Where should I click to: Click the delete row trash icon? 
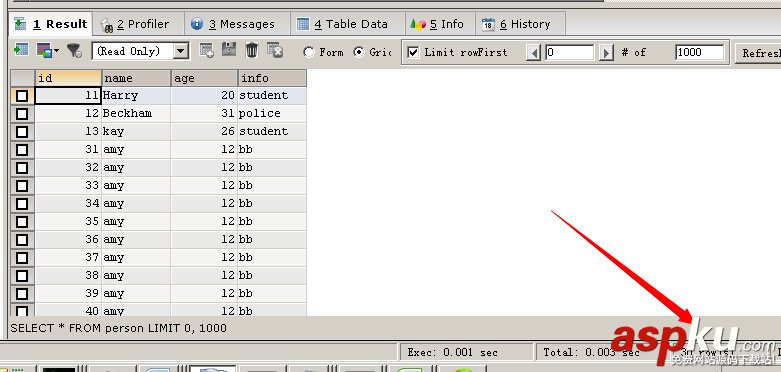(252, 50)
